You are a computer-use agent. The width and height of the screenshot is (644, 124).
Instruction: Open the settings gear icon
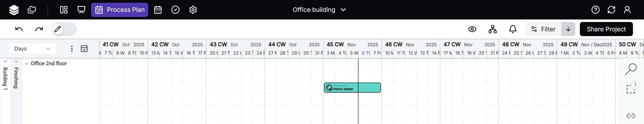(x=193, y=10)
